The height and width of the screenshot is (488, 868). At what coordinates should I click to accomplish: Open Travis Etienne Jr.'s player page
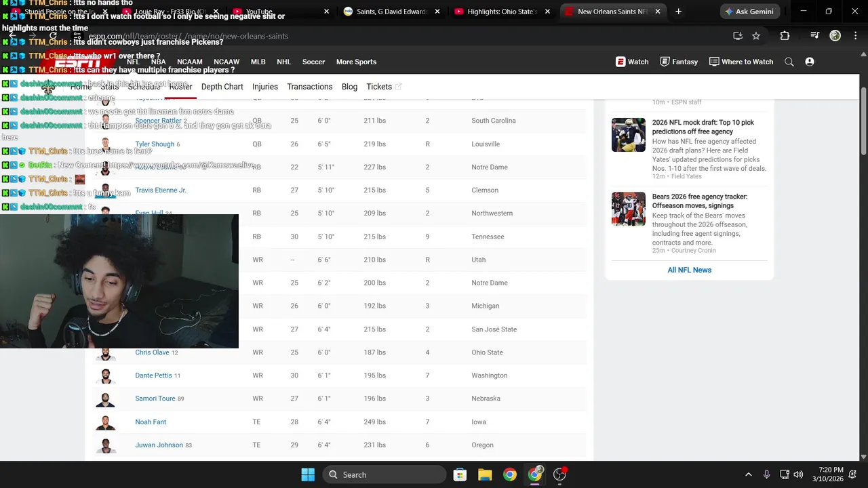[161, 190]
